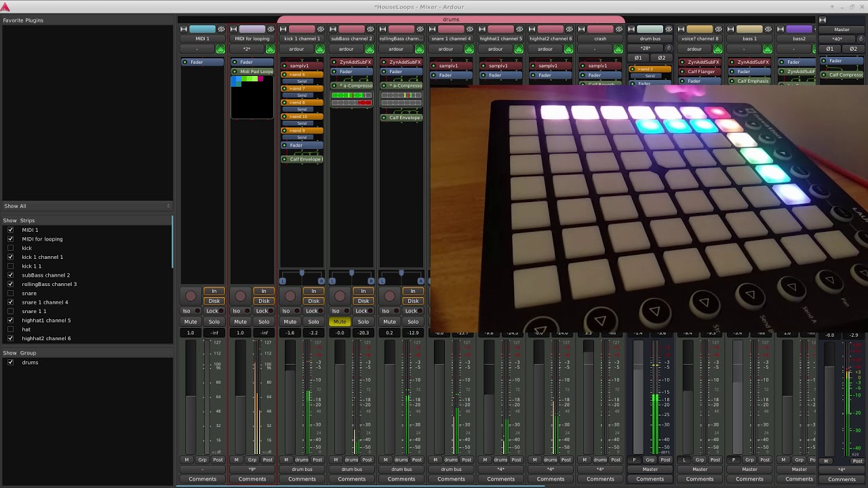Image resolution: width=868 pixels, height=488 pixels.
Task: Check the kick strip visibility checkbox
Action: 10,248
